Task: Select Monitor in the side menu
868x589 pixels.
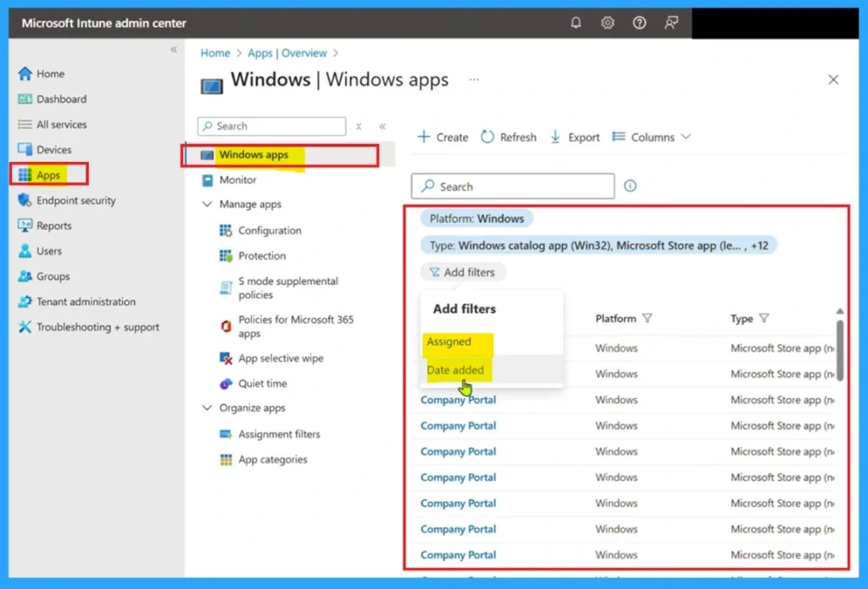Action: coord(238,180)
